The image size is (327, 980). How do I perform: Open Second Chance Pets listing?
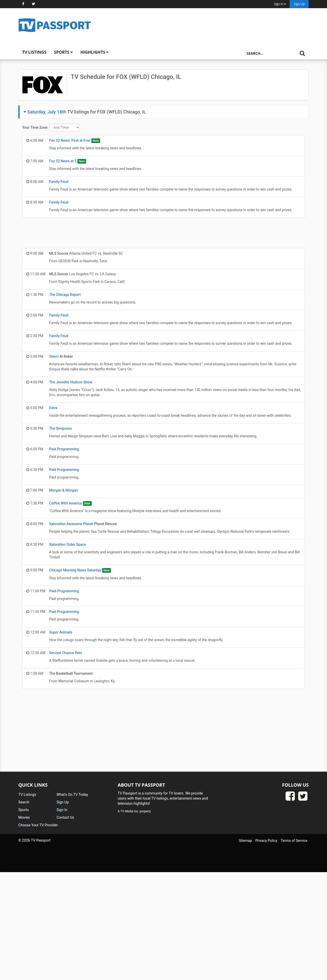pyautogui.click(x=65, y=653)
